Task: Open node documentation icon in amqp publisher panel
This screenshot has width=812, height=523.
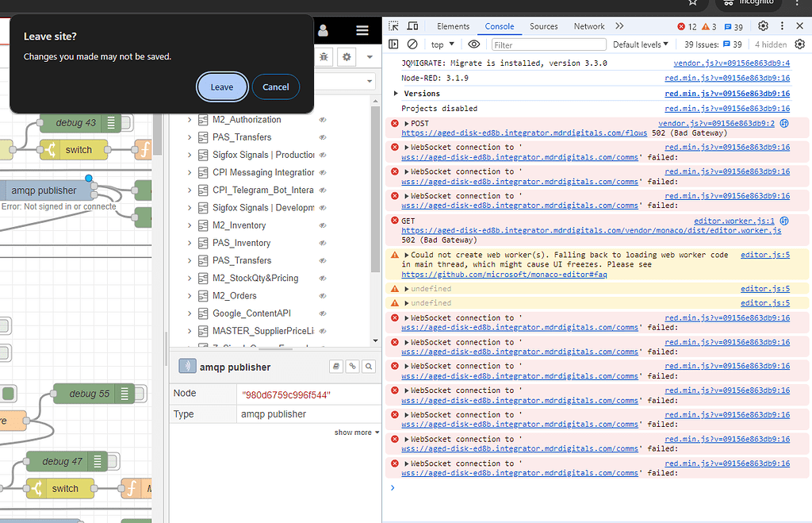Action: click(335, 366)
